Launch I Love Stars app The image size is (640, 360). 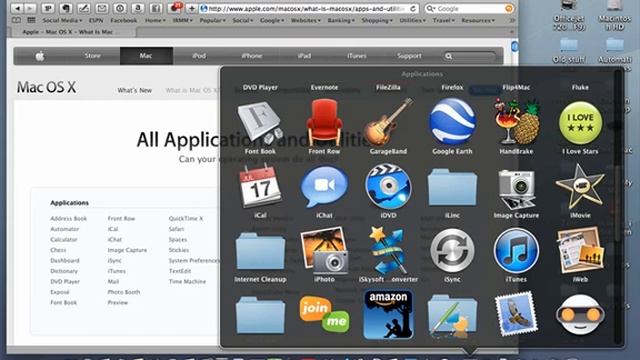point(580,123)
